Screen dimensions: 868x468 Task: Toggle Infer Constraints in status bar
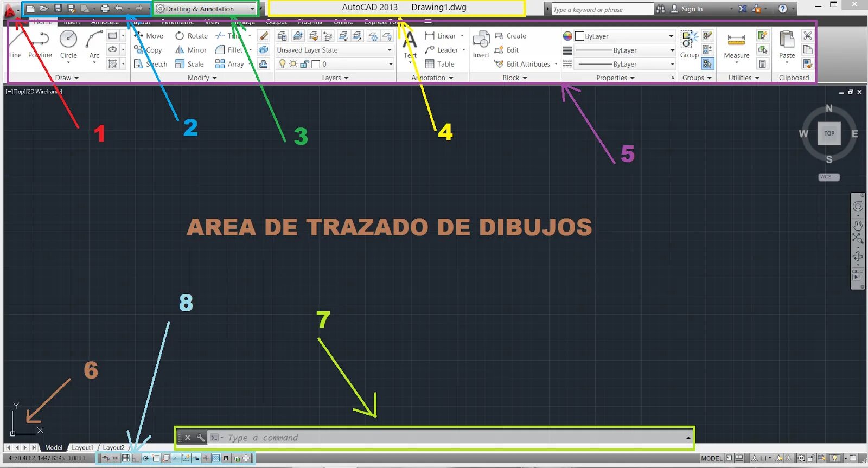pos(106,458)
